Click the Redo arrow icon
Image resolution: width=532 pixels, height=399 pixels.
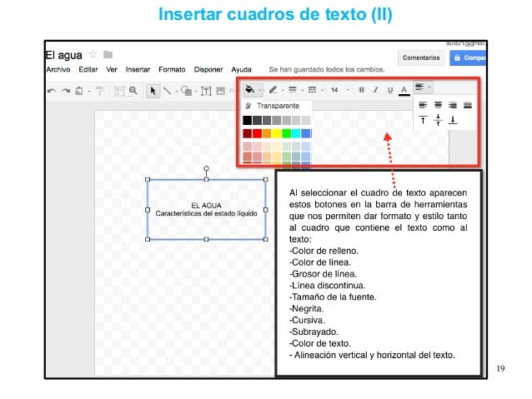coord(66,91)
